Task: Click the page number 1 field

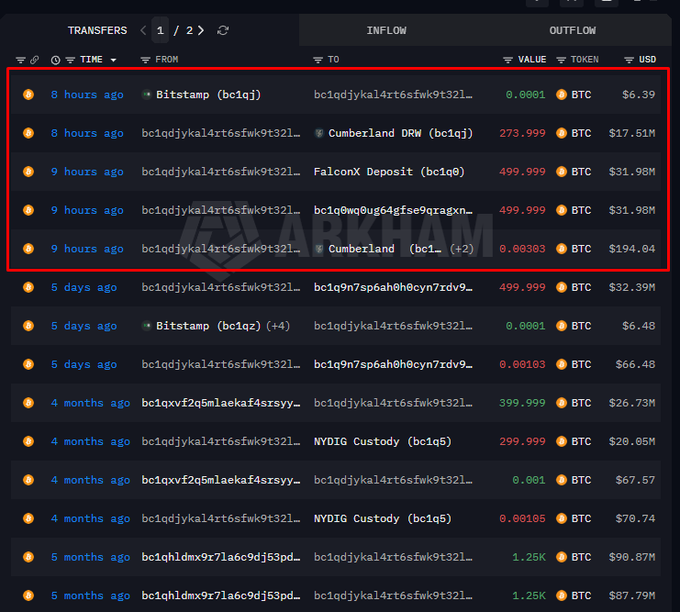Action: click(160, 30)
